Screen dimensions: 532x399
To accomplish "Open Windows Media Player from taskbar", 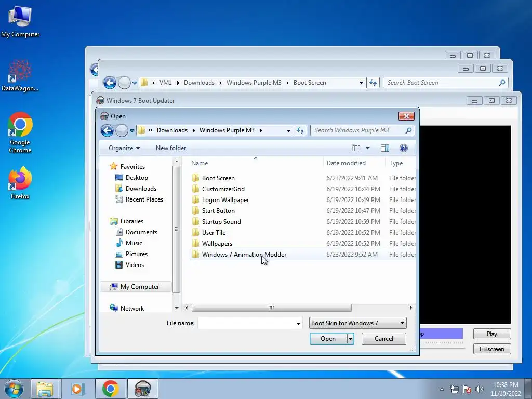I will tap(77, 389).
